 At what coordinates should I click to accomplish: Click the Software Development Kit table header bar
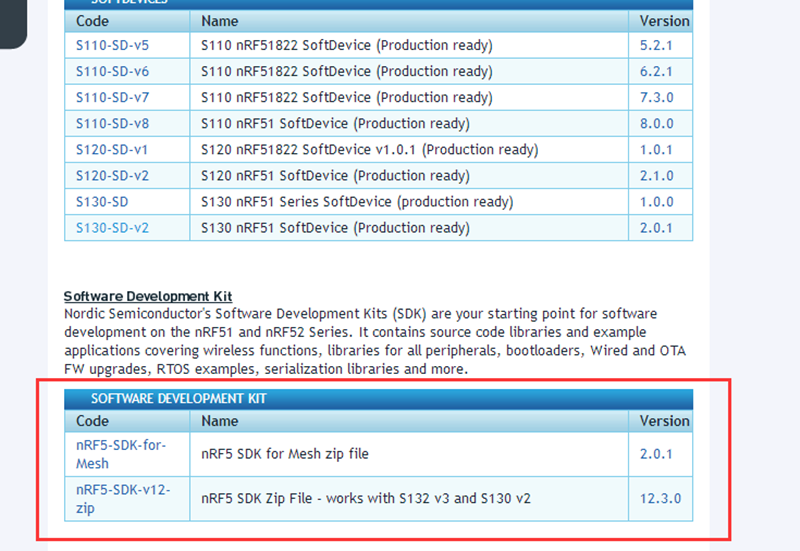click(x=378, y=399)
